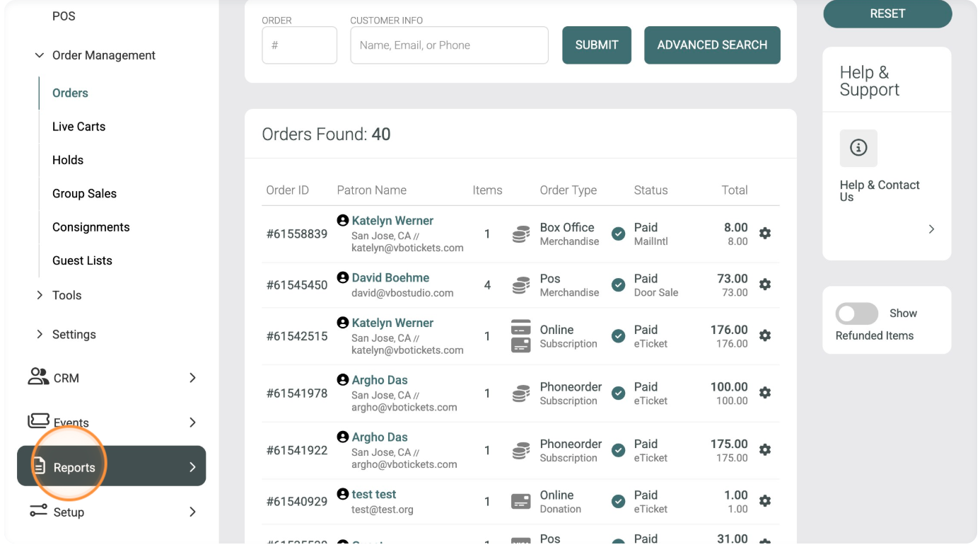Click order ID #61540929
The image size is (980, 552).
pos(297,502)
